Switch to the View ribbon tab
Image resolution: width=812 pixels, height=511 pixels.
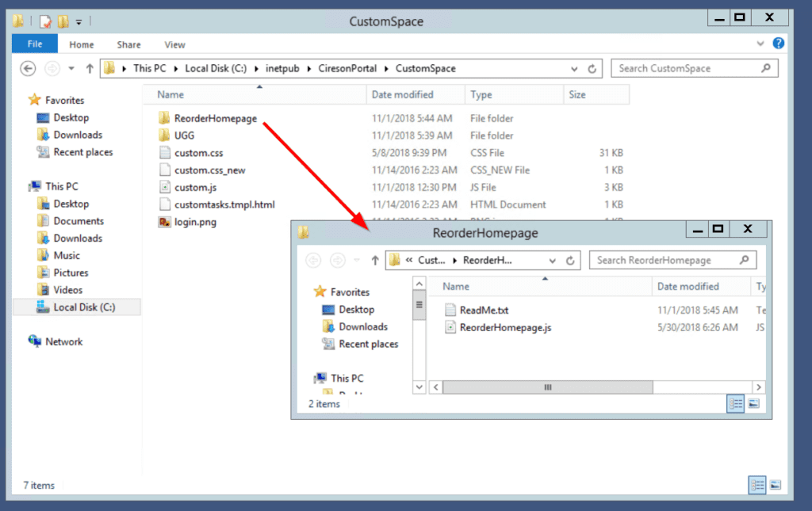174,44
